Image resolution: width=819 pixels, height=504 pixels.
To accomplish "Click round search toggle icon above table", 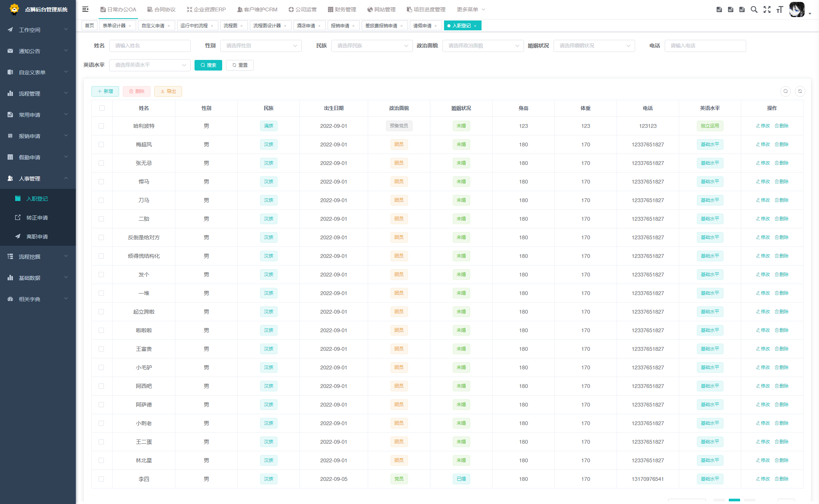I will [786, 91].
